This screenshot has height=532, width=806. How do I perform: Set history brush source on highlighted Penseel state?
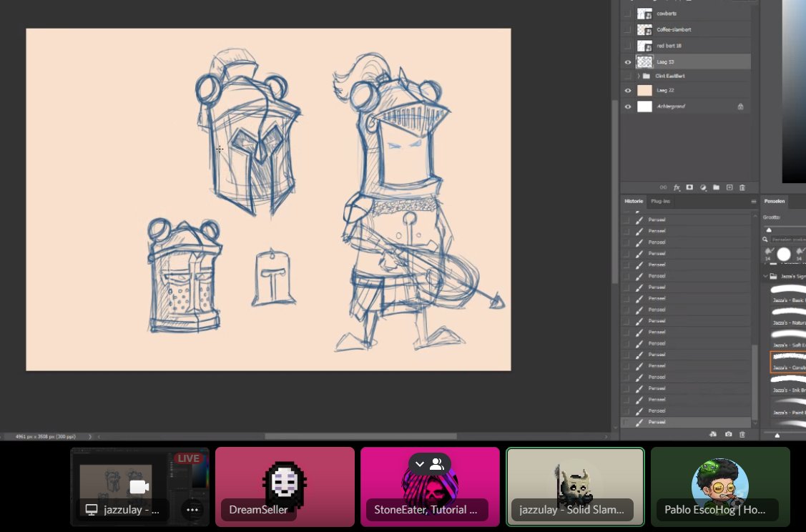(626, 422)
